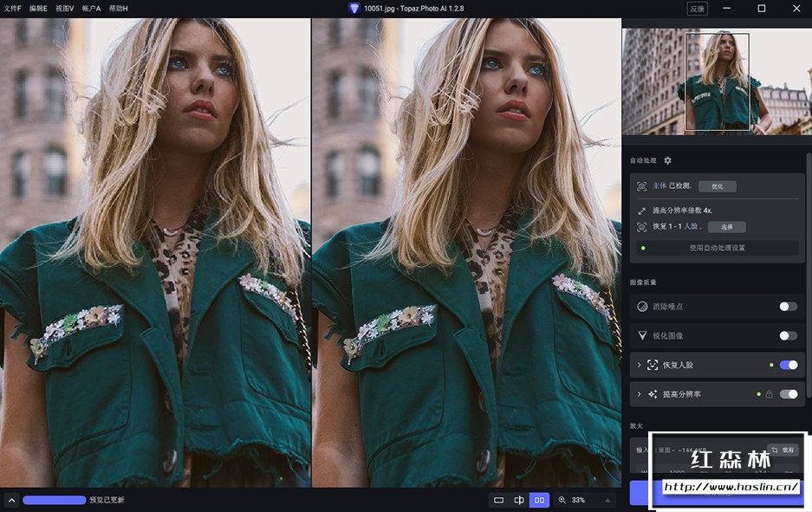The width and height of the screenshot is (812, 512).
Task: Toggle the 消除噪点 switch on
Action: (789, 307)
